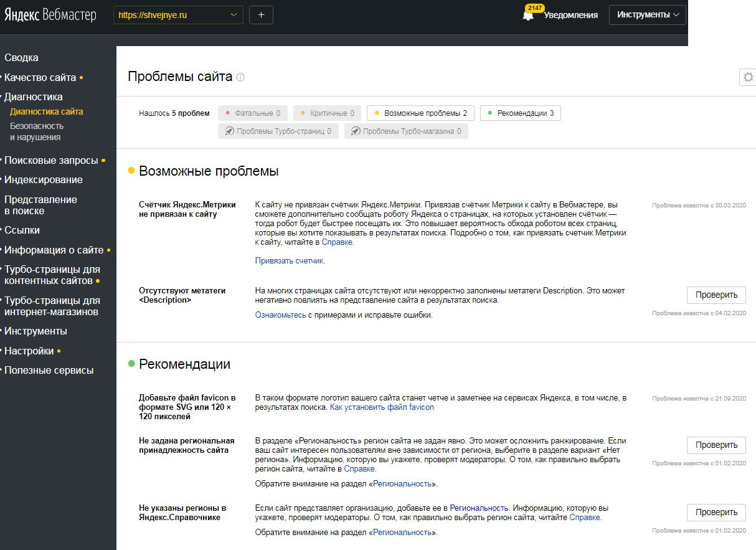
Task: Toggle Проблемы Турбо-страниц 0 filter
Action: 278,131
